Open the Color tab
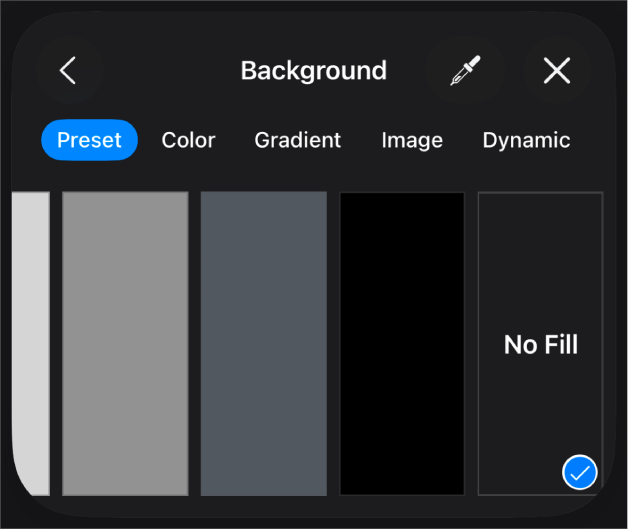The image size is (628, 529). 188,140
